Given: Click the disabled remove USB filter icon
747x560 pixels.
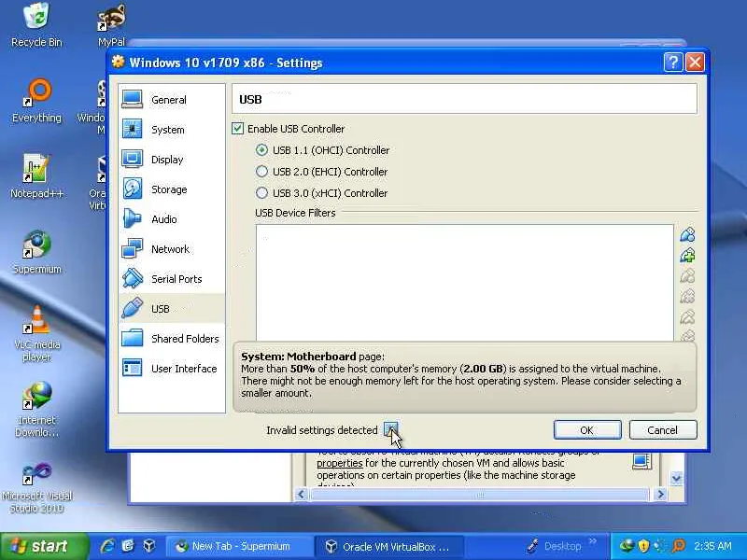Looking at the screenshot, I should [687, 296].
